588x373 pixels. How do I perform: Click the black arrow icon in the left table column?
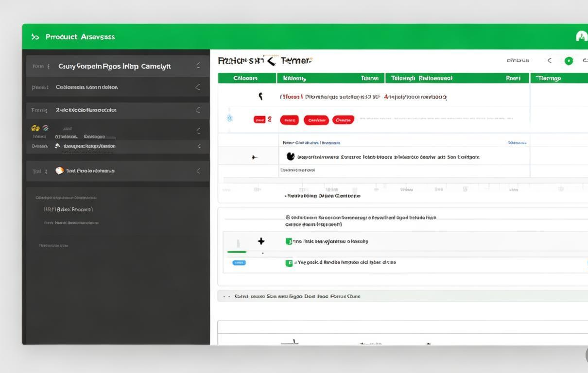point(255,157)
